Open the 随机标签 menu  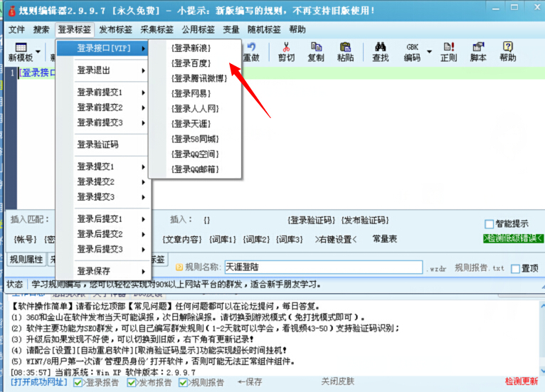(264, 30)
